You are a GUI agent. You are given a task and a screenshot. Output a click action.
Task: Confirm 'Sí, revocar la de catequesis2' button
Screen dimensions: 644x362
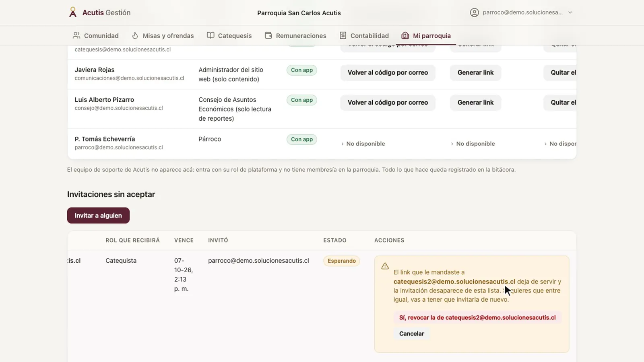[x=477, y=318]
